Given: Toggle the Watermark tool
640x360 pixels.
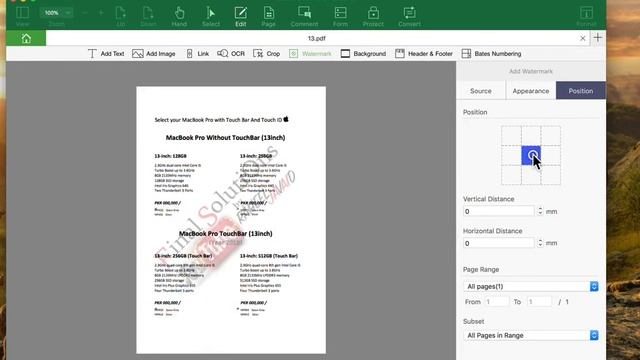Looking at the screenshot, I should pos(310,53).
